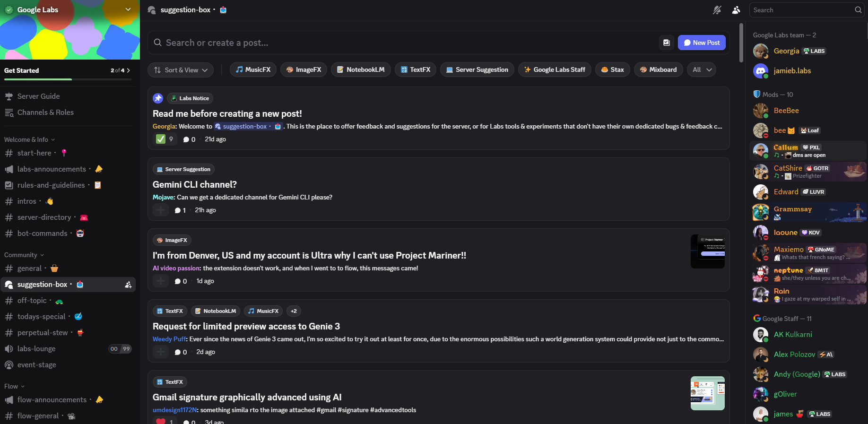Open Request for Genie 3 access post
The width and height of the screenshot is (868, 424).
246,327
